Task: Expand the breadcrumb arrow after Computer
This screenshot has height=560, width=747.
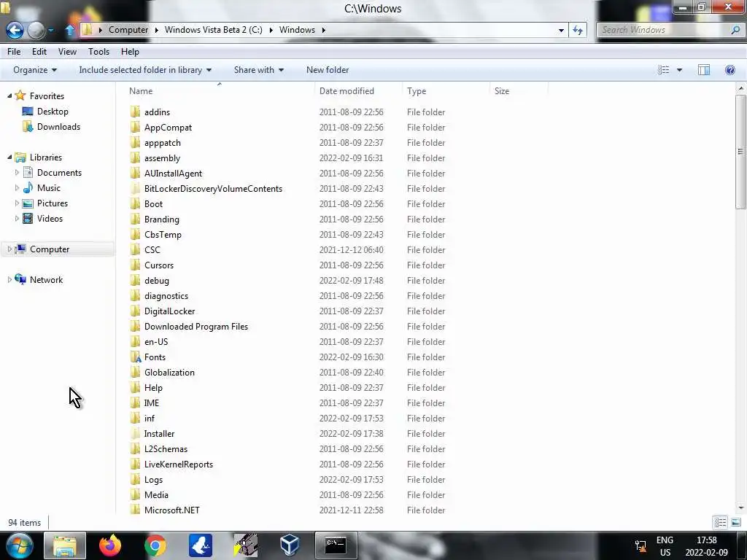Action: tap(156, 30)
